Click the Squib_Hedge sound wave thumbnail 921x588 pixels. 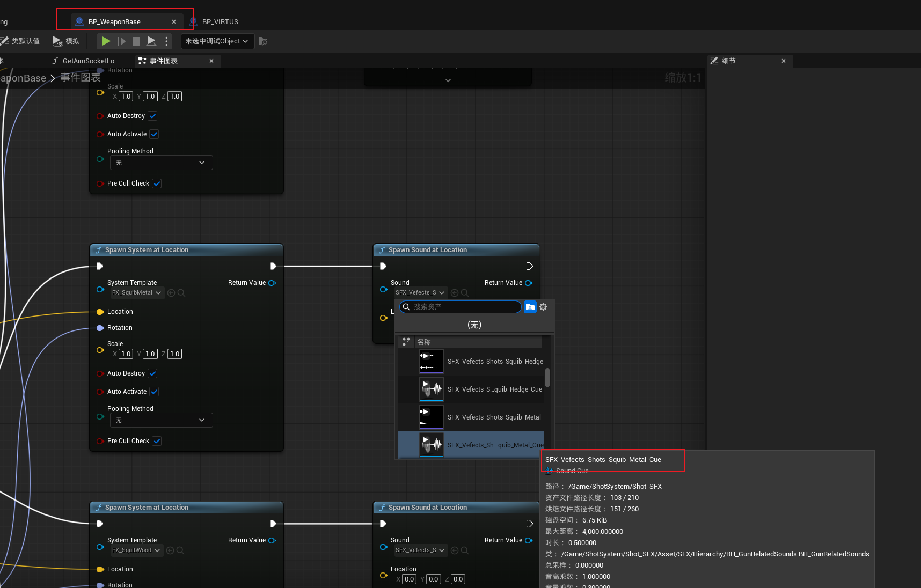pos(432,362)
